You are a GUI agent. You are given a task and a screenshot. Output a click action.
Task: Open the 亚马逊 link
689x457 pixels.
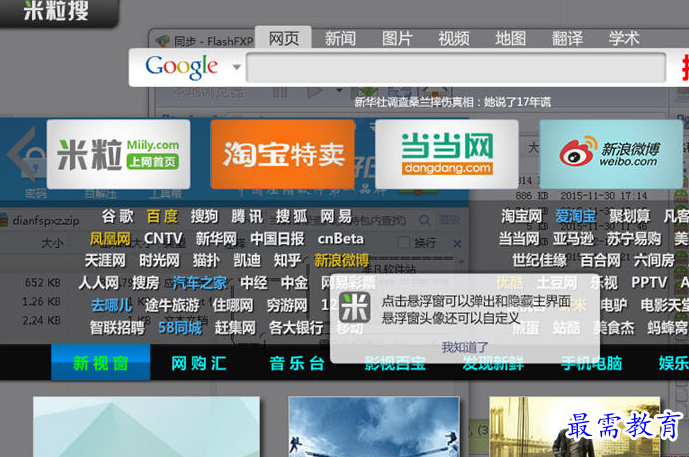click(573, 239)
